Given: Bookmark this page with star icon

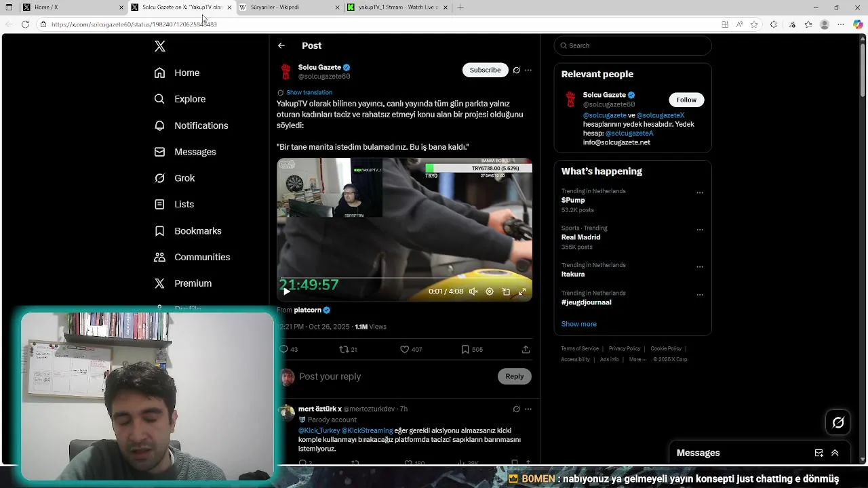Looking at the screenshot, I should (x=754, y=24).
